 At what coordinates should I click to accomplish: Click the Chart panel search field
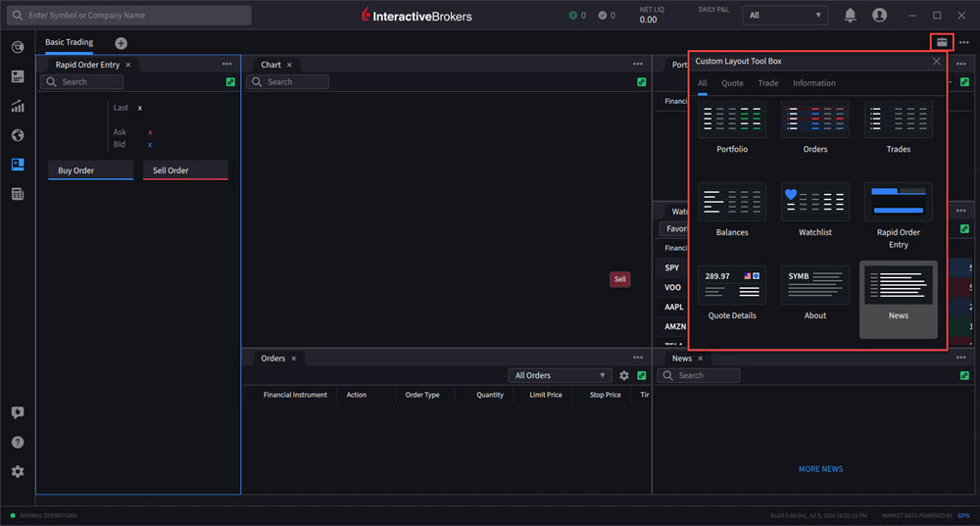pos(287,82)
